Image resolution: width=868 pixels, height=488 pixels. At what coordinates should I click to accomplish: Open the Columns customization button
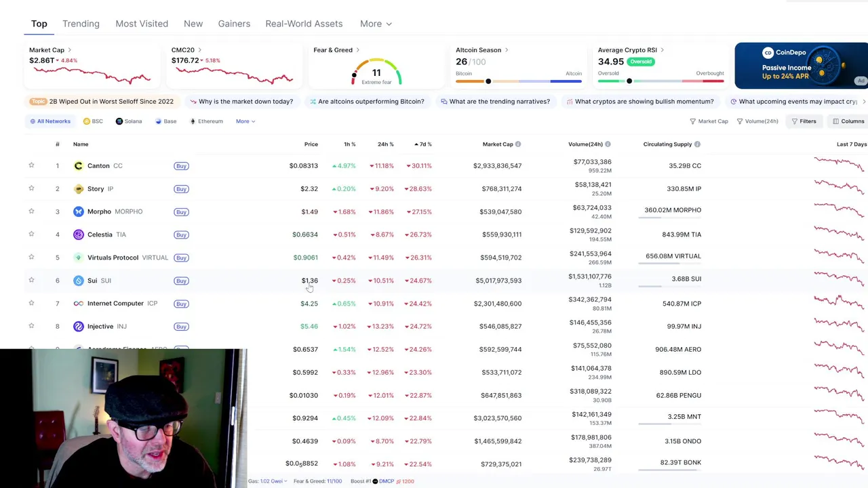[x=848, y=121]
